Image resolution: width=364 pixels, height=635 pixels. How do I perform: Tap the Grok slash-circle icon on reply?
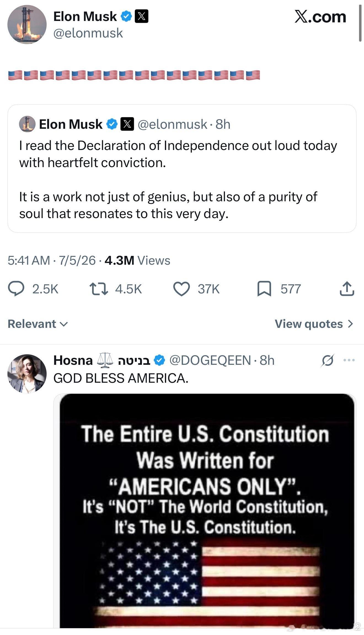pyautogui.click(x=328, y=360)
